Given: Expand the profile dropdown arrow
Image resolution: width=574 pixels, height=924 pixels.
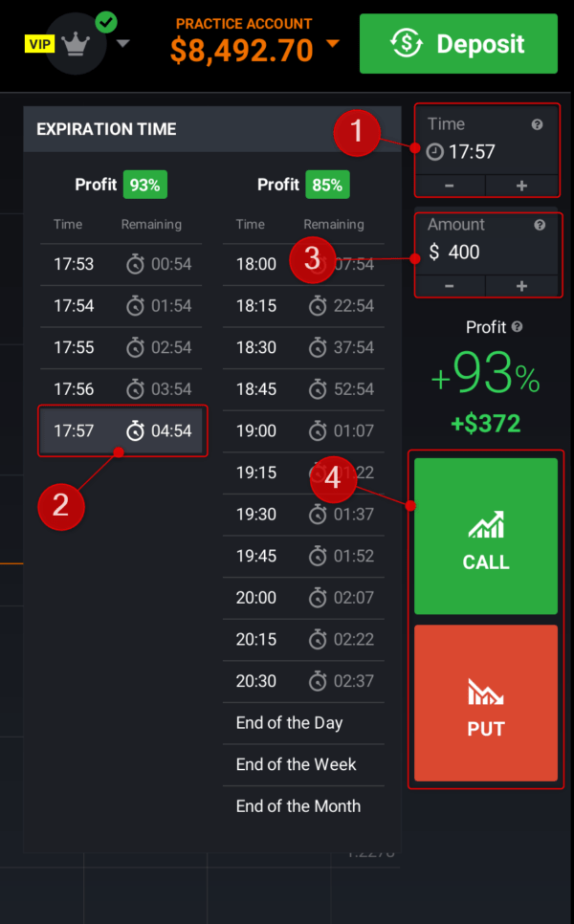Looking at the screenshot, I should click(122, 42).
